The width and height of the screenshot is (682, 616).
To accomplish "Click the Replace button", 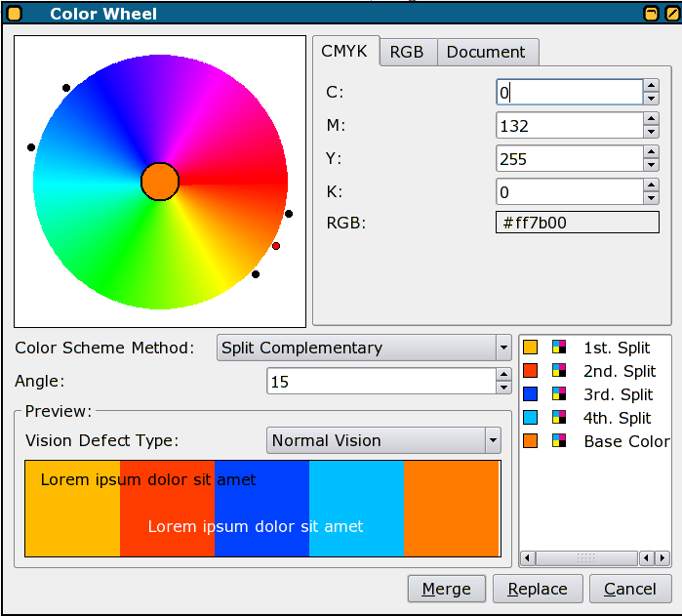I will click(x=538, y=590).
